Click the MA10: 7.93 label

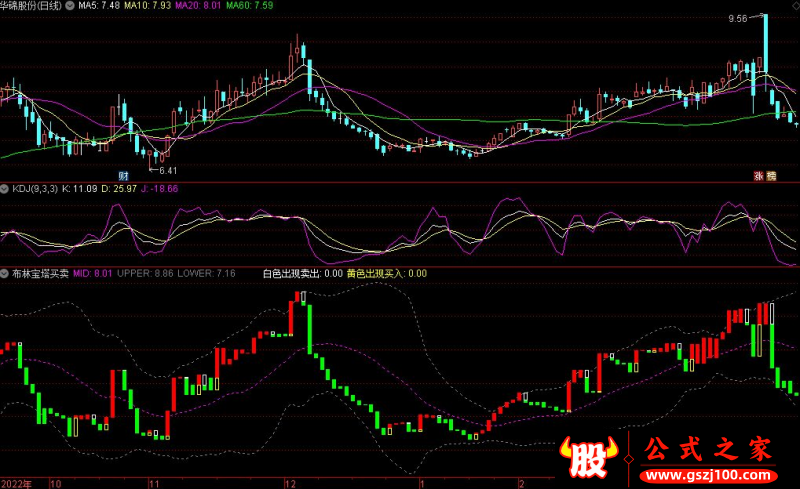click(147, 6)
